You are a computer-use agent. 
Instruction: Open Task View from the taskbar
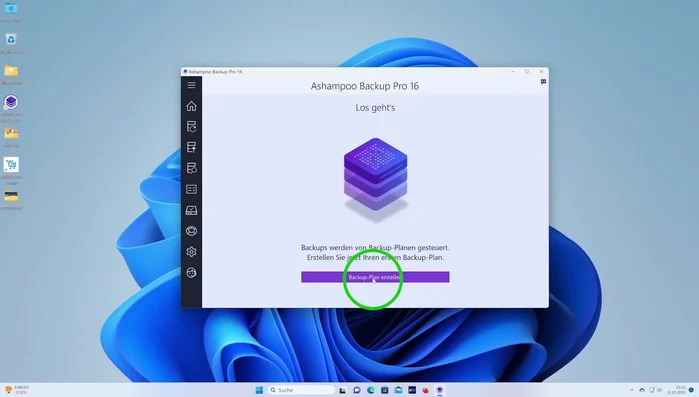coord(342,390)
